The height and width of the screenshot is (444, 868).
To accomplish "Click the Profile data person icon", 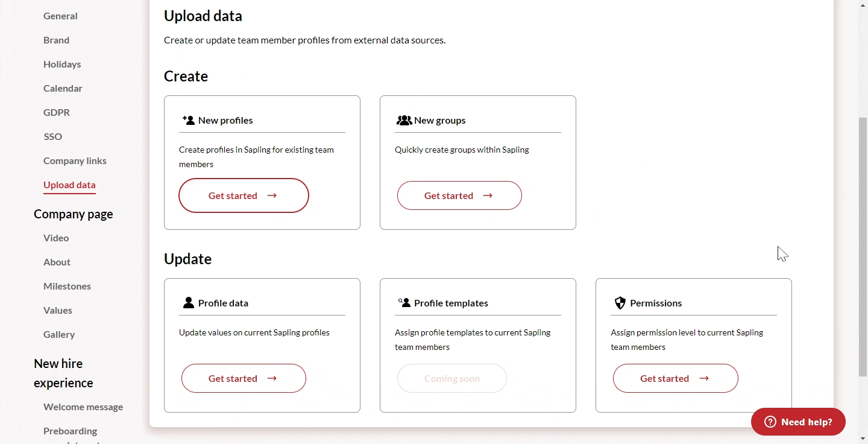I will coord(189,303).
